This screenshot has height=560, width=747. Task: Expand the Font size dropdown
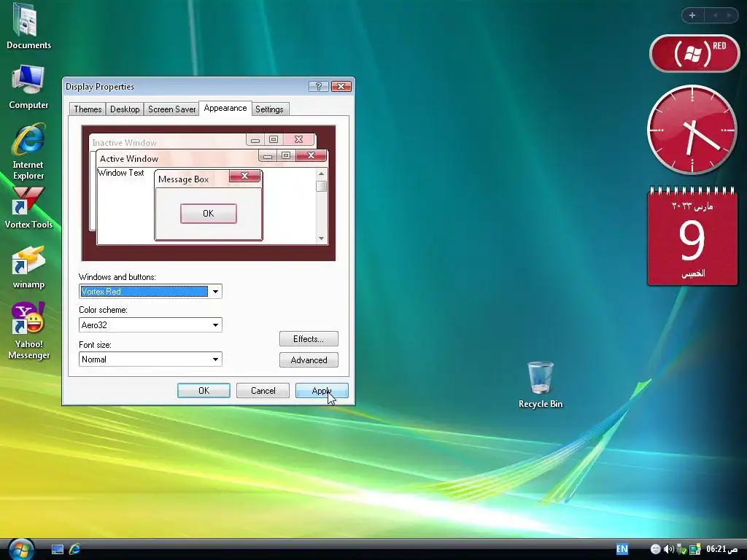click(215, 359)
